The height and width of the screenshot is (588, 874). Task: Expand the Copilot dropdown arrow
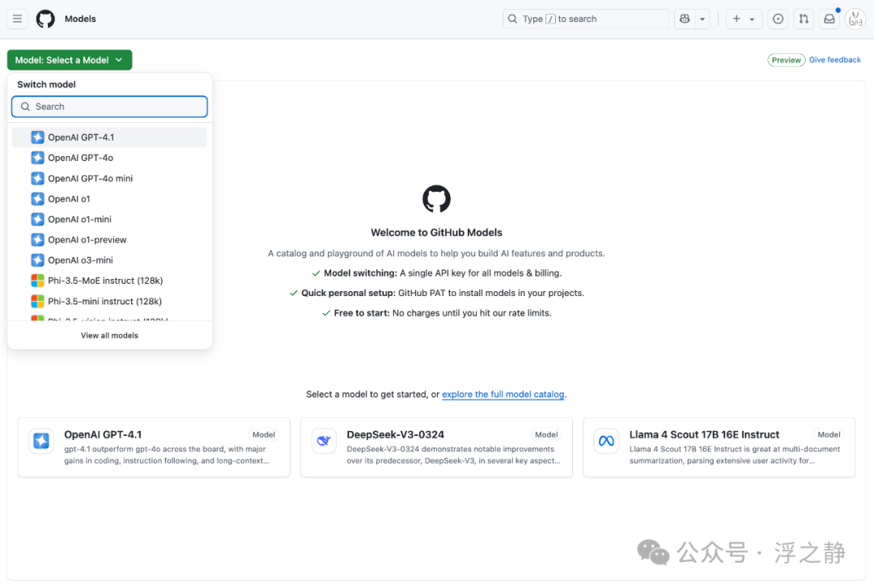[702, 19]
